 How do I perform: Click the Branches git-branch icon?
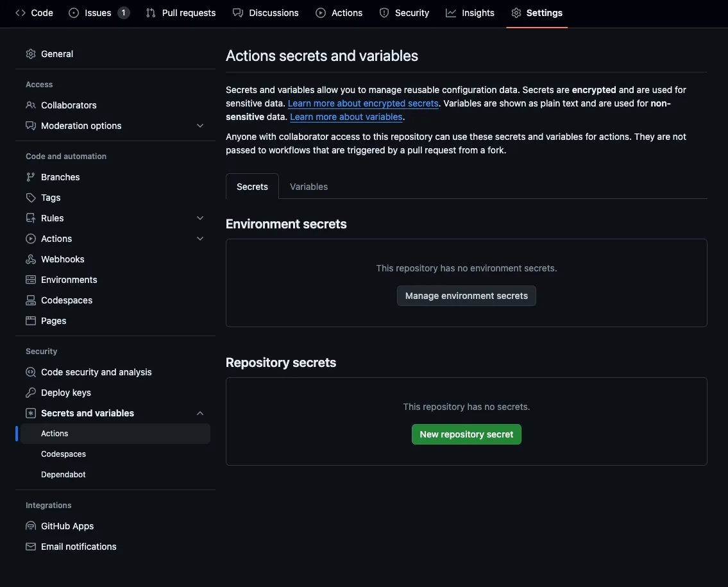[x=31, y=177]
